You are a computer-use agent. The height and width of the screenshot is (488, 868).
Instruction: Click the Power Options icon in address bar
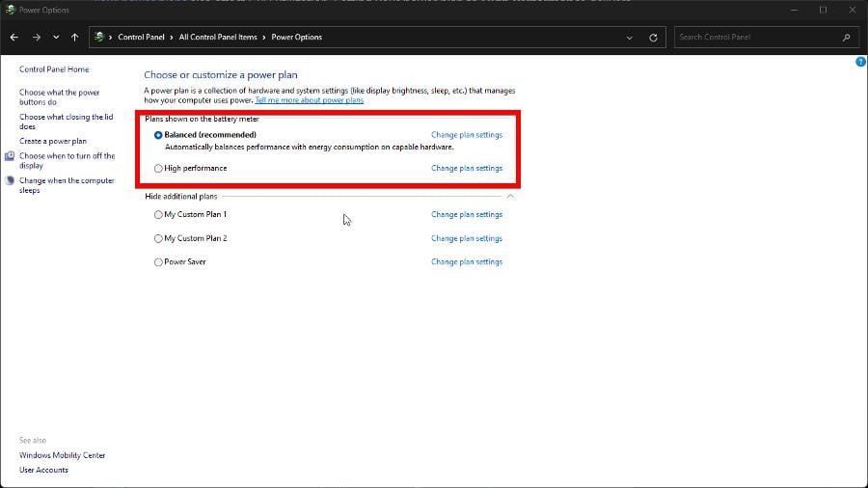[99, 37]
